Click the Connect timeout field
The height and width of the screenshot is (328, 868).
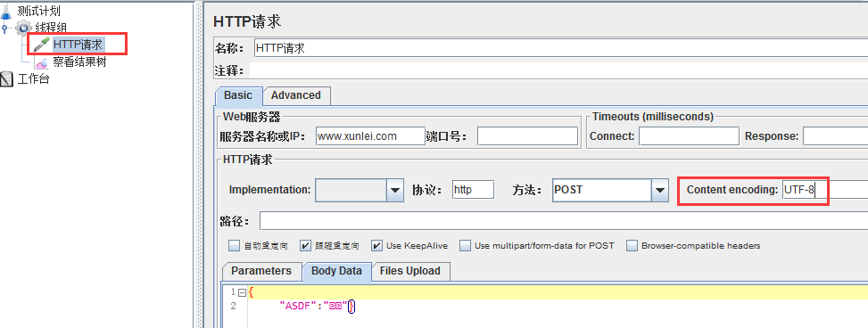pos(689,136)
